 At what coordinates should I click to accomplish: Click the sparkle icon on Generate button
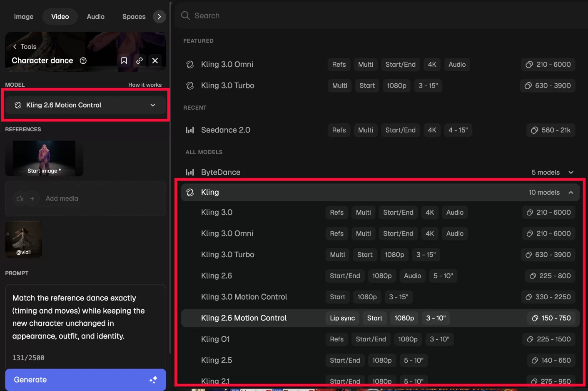(x=153, y=380)
